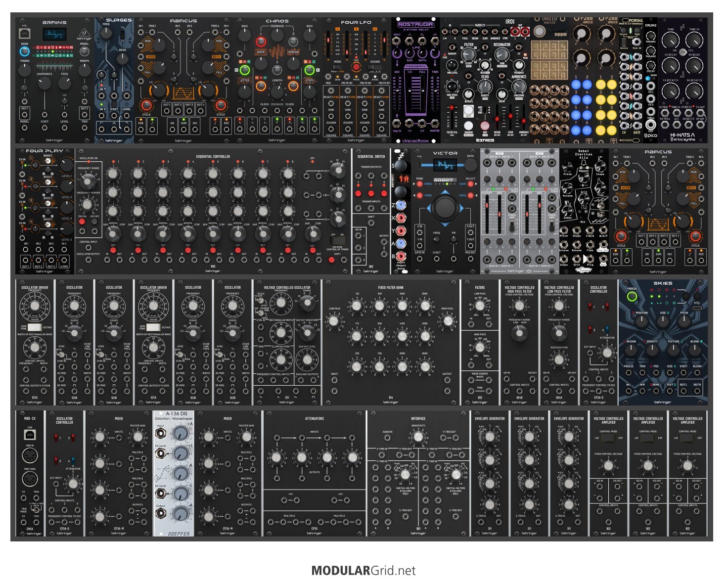Toggle the MODE switch on Four LFO
The image size is (728, 581).
(337, 67)
